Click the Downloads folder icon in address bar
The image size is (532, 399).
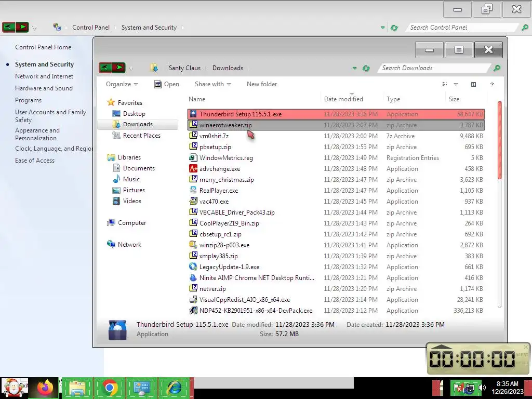click(x=154, y=68)
